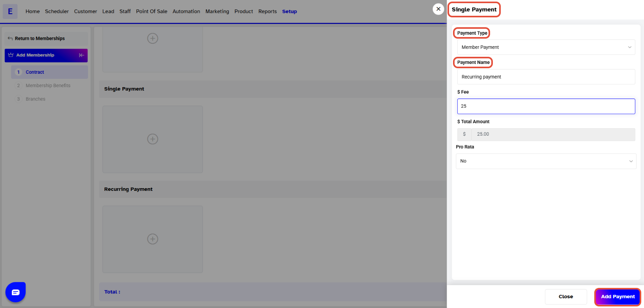Open the chat support bubble icon
The height and width of the screenshot is (308, 644).
[x=16, y=292]
